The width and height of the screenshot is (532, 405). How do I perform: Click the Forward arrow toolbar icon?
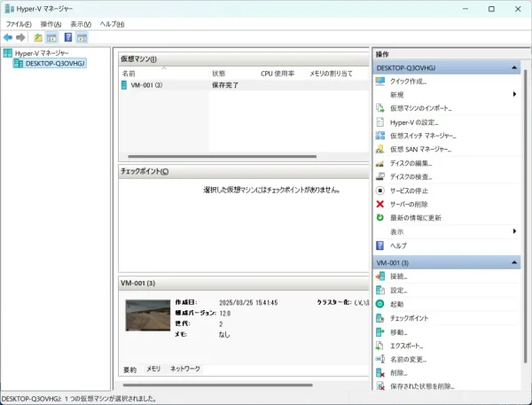(x=20, y=37)
